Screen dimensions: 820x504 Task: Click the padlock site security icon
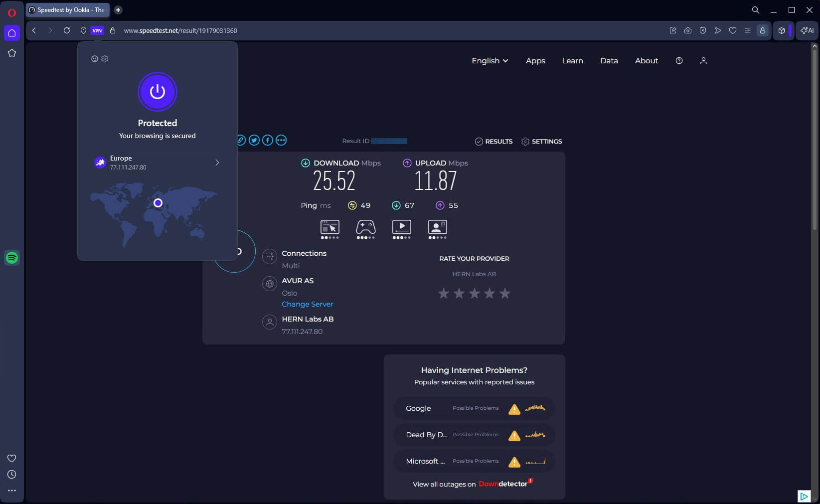pos(113,30)
